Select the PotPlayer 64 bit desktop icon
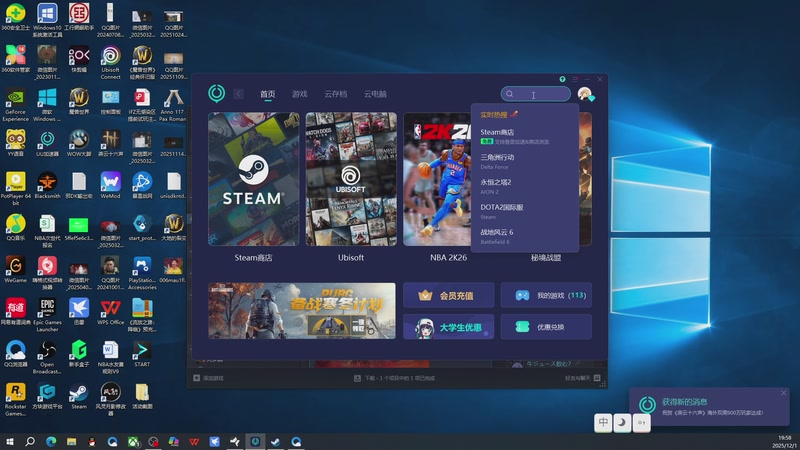Image resolution: width=800 pixels, height=450 pixels. [15, 189]
